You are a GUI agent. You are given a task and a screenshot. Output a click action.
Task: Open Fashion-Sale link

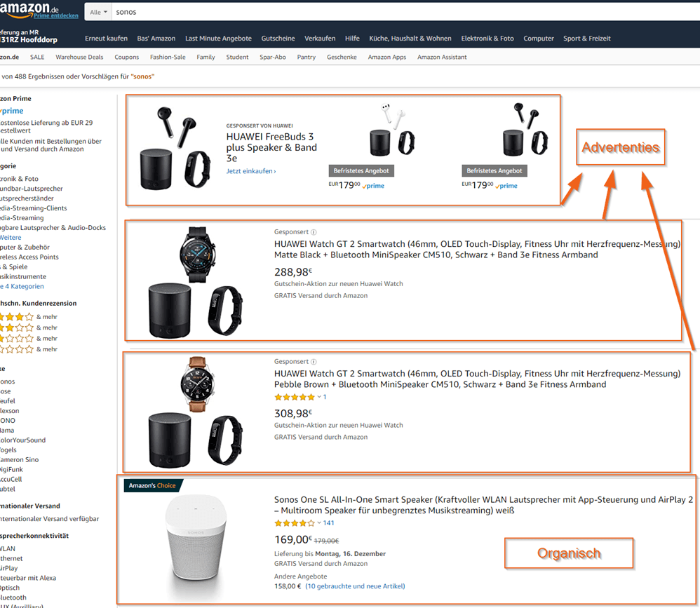coord(168,57)
